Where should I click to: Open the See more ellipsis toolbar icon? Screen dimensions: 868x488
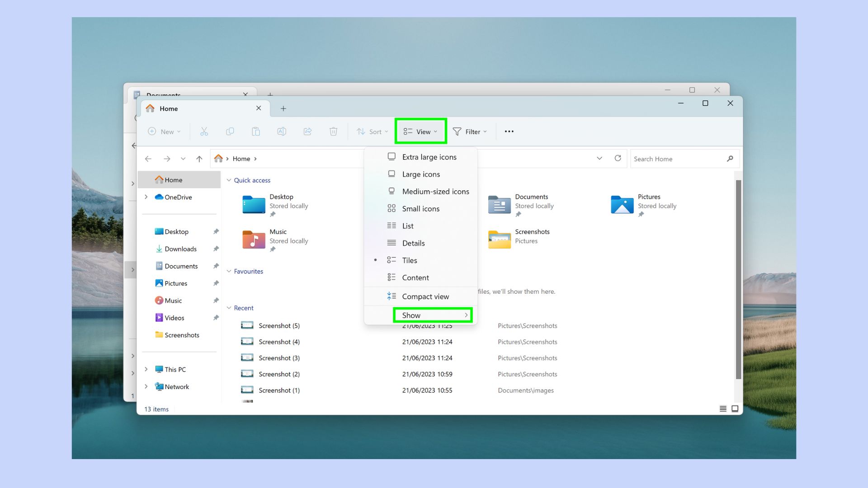coord(509,131)
